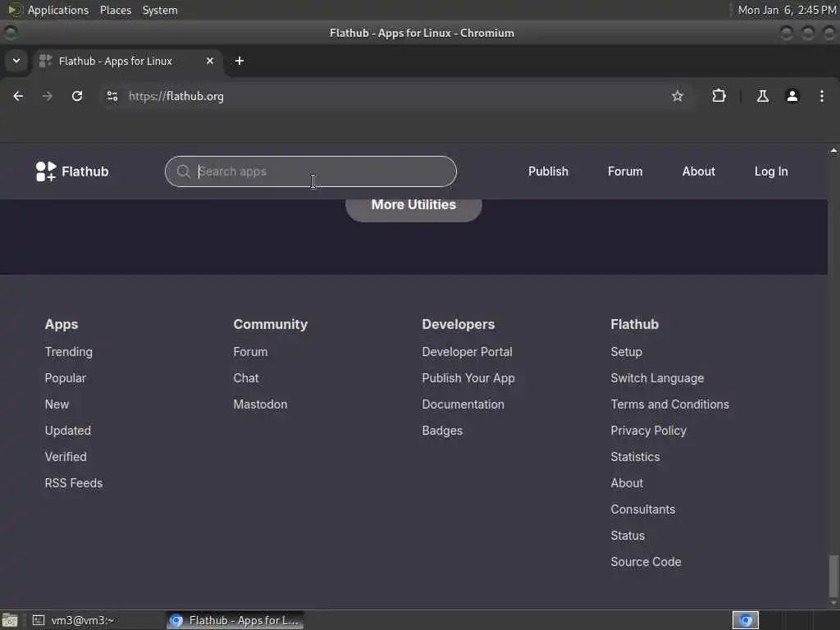The width and height of the screenshot is (840, 630).
Task: Open Forum in the header navigation
Action: (x=625, y=171)
